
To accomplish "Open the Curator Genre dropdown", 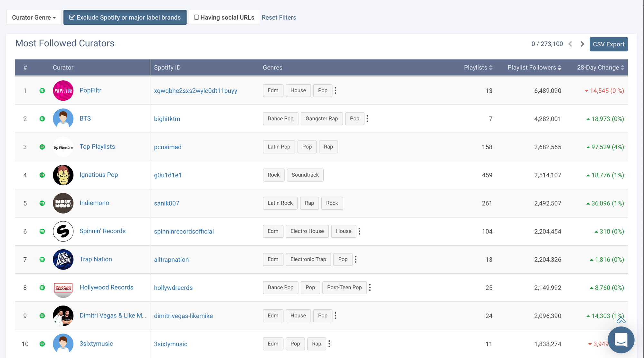I will pos(34,17).
